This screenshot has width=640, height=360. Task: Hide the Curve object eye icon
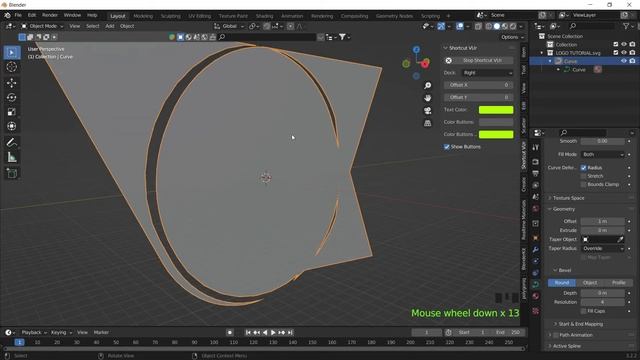[624, 61]
